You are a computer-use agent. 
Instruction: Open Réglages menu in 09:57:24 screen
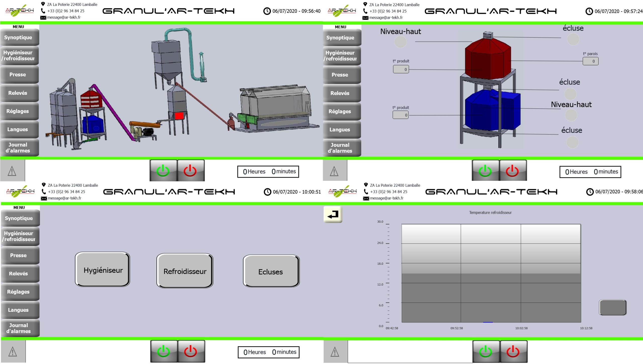(342, 112)
